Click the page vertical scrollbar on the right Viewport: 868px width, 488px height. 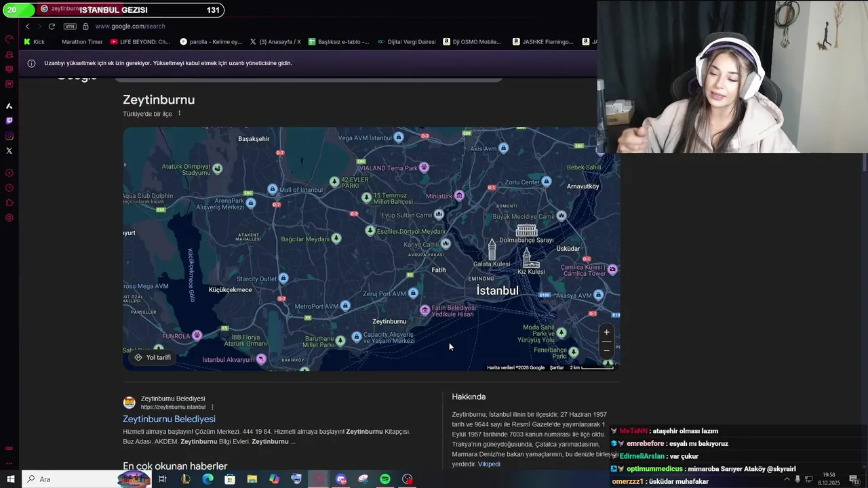pos(865,163)
